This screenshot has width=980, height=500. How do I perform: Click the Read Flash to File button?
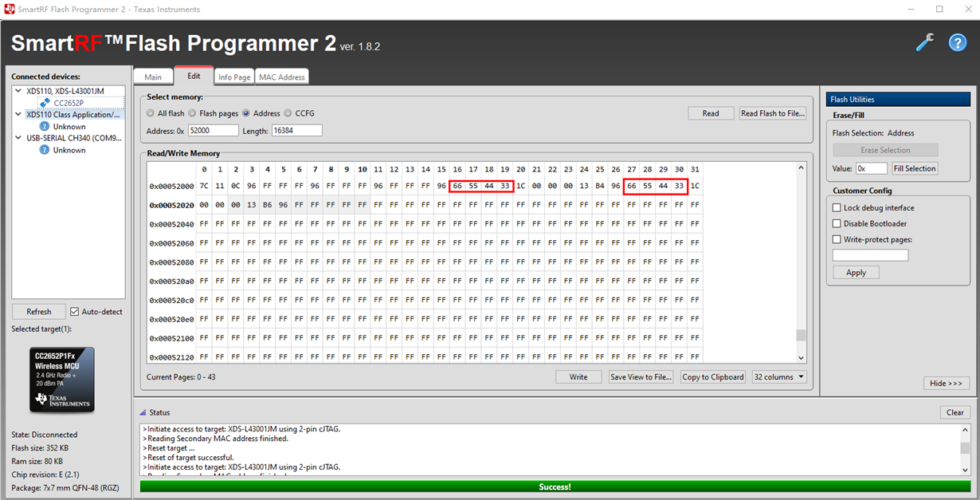coord(773,113)
